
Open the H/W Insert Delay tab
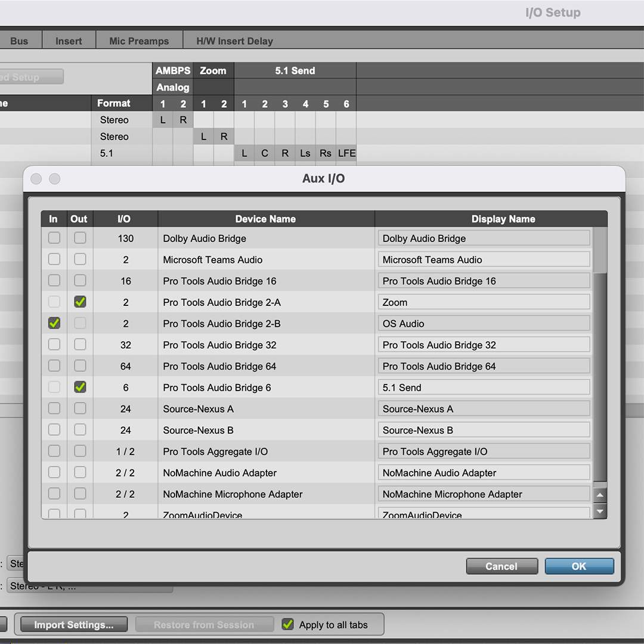pyautogui.click(x=234, y=41)
